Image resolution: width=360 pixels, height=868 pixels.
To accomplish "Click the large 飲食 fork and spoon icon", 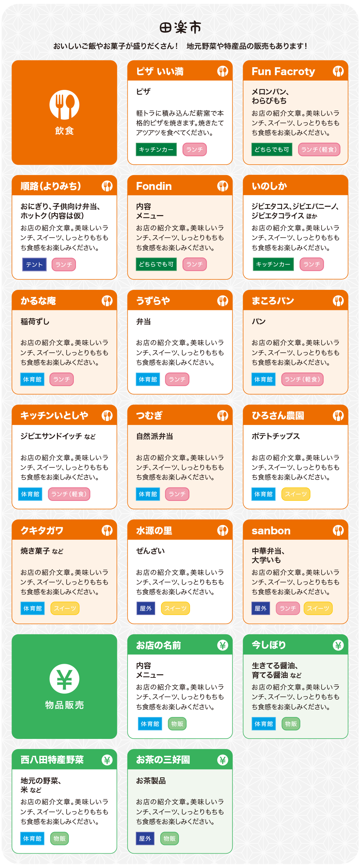I will (64, 105).
